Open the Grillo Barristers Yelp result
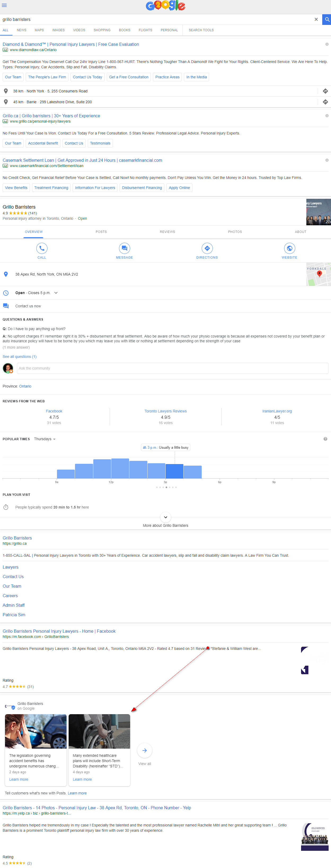 (97, 808)
